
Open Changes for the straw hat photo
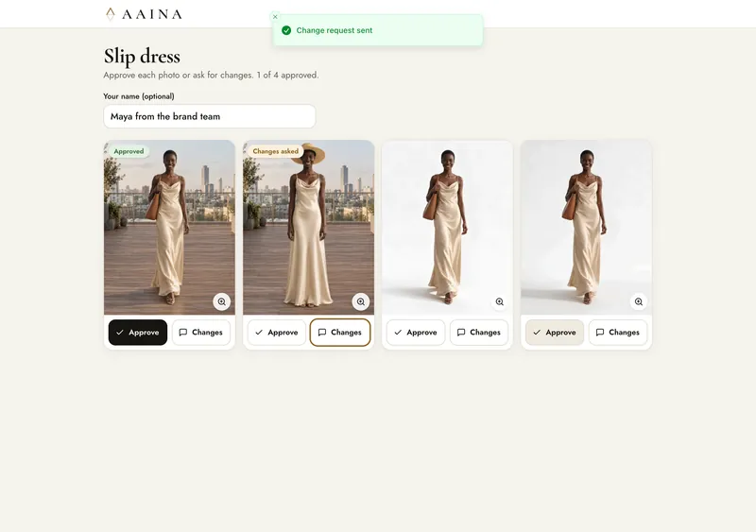[340, 333]
